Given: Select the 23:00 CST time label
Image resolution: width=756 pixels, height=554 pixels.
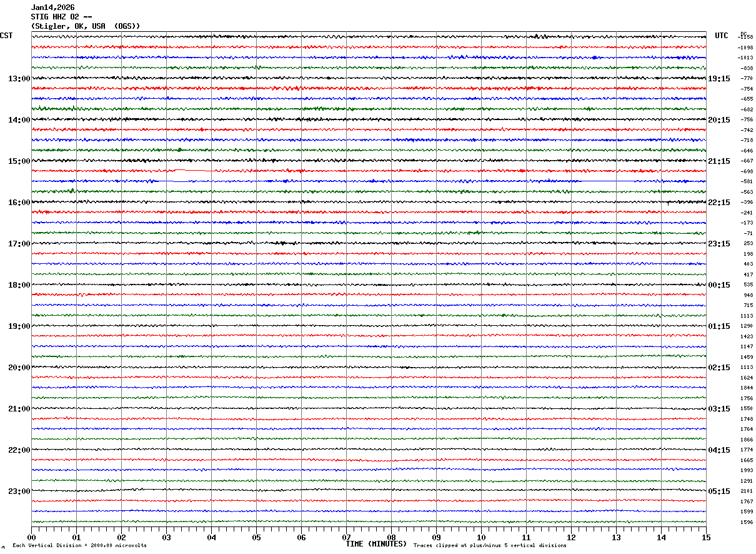Looking at the screenshot, I should [x=19, y=491].
